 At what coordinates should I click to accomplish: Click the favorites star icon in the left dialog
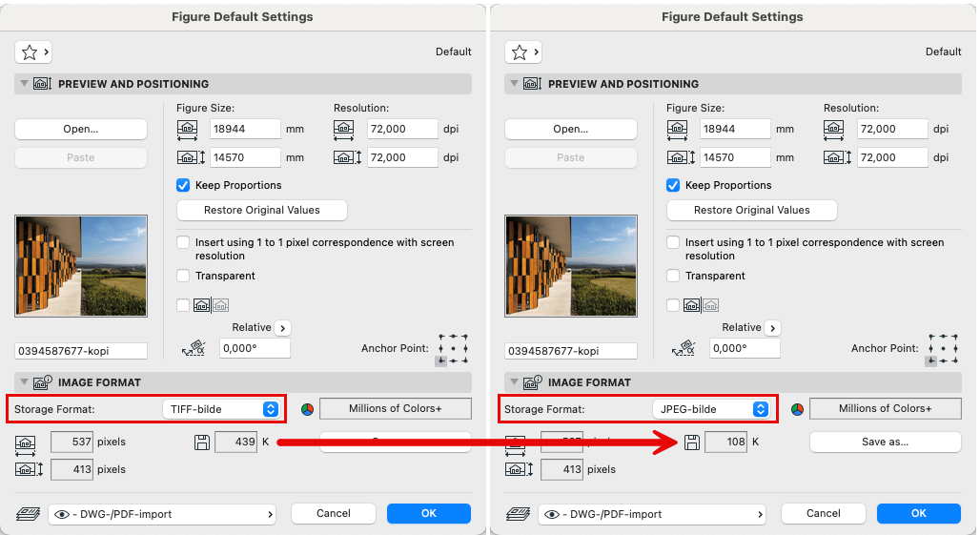coord(29,52)
